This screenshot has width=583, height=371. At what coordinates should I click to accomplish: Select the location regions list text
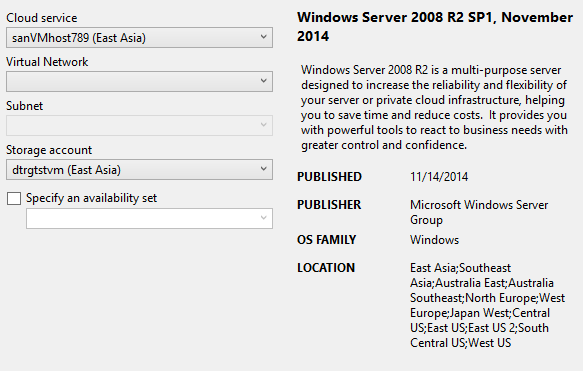487,305
